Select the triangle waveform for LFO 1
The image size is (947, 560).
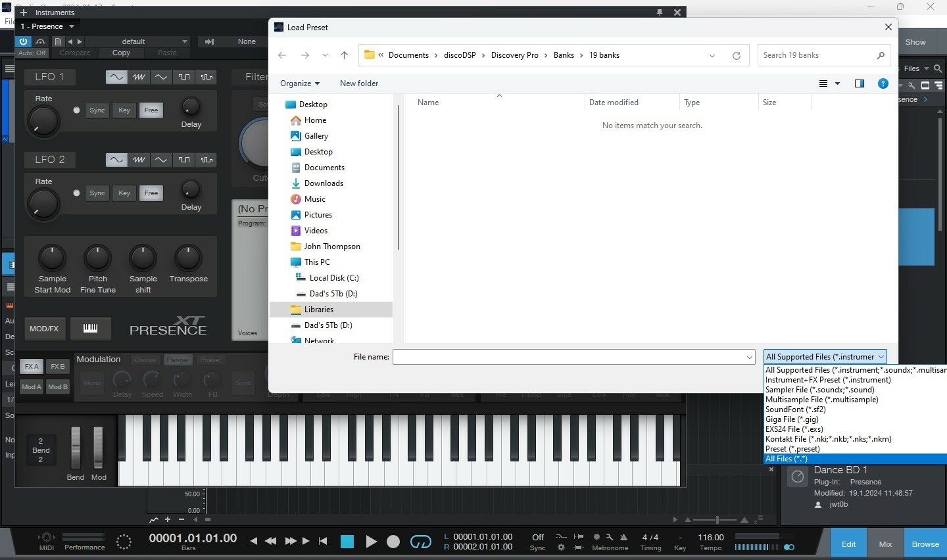point(161,77)
